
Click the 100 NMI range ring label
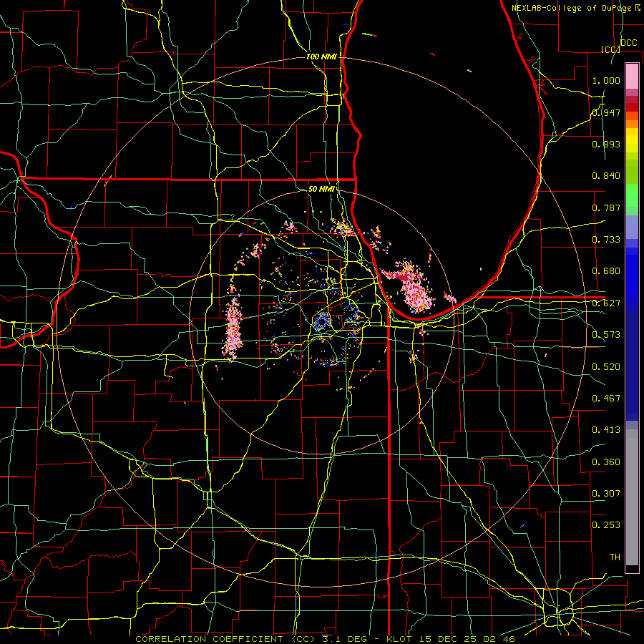click(x=321, y=57)
